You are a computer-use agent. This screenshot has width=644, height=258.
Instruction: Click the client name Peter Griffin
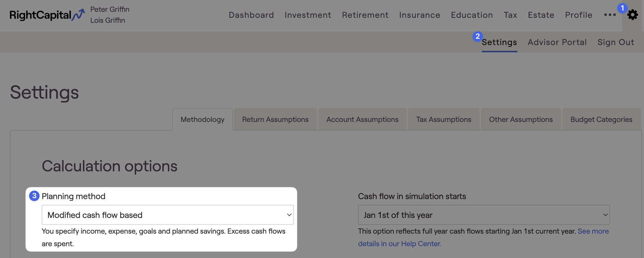coord(110,9)
